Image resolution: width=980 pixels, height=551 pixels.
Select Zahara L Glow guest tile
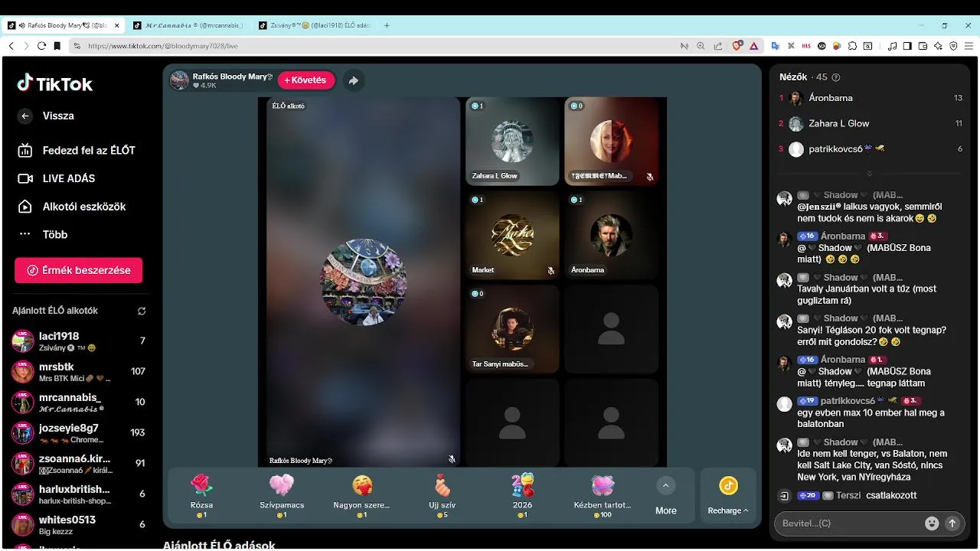[x=512, y=141]
